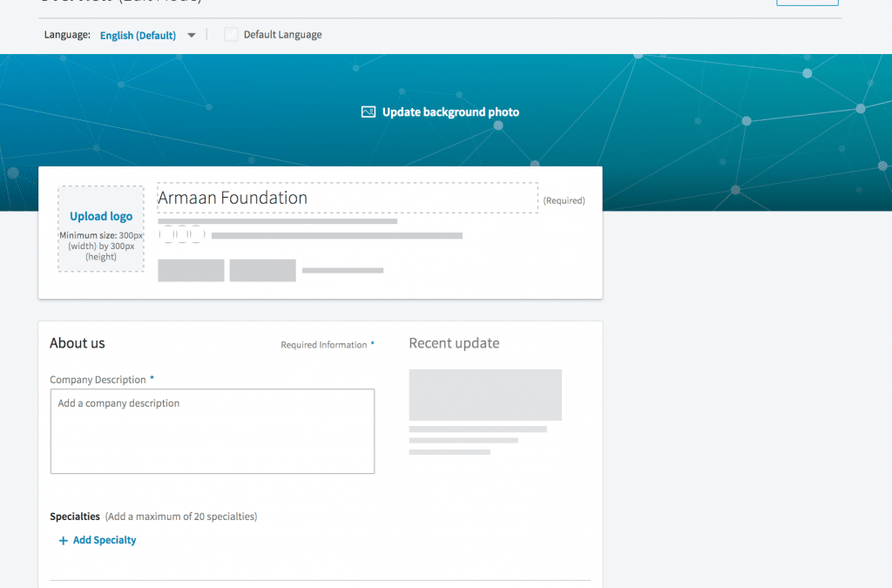Expand the English (Default) language picker
Viewport: 892px width, 588px height.
pos(138,35)
